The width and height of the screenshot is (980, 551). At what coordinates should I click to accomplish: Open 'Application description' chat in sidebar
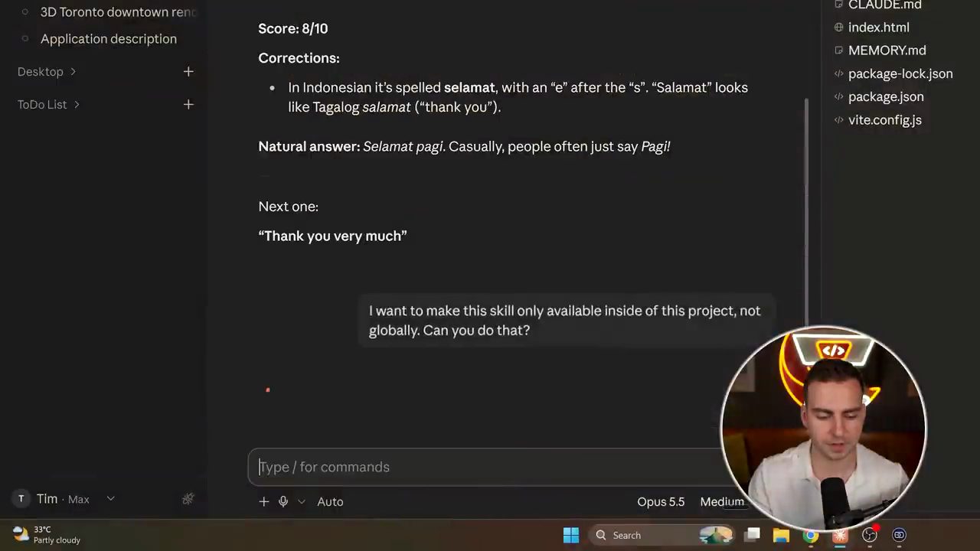point(109,38)
